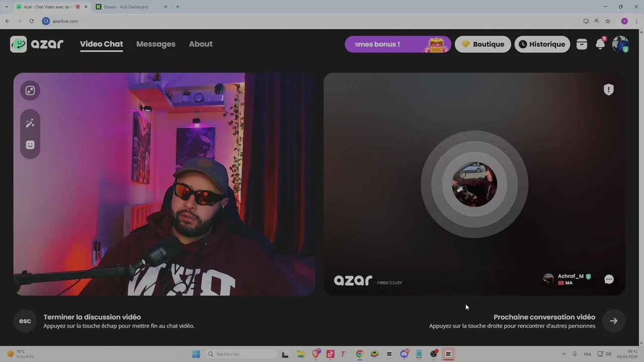The image size is (644, 362).
Task: Open zoom magnifier icon in address bar
Action: (597, 21)
